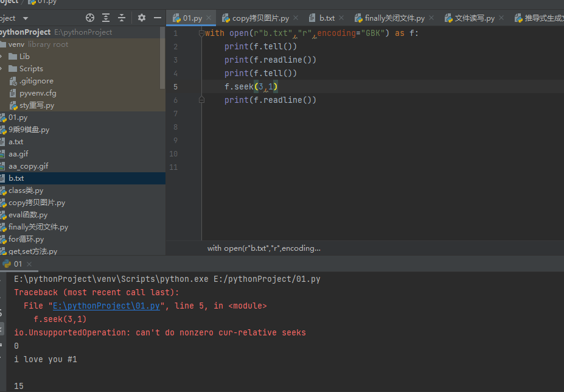Click the locate opened file target icon
Viewport: 564px width, 392px height.
tap(90, 18)
